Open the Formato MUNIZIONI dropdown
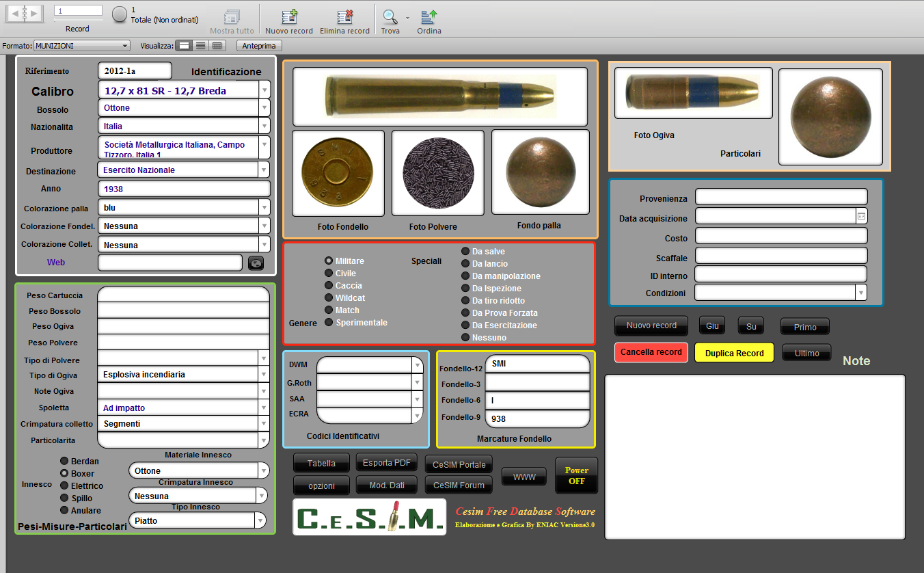924x573 pixels. tap(81, 46)
